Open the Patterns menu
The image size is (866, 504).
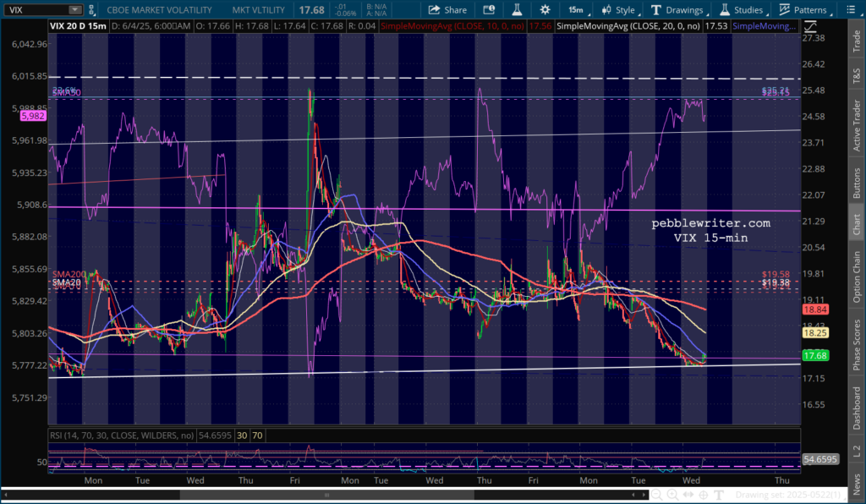[803, 10]
